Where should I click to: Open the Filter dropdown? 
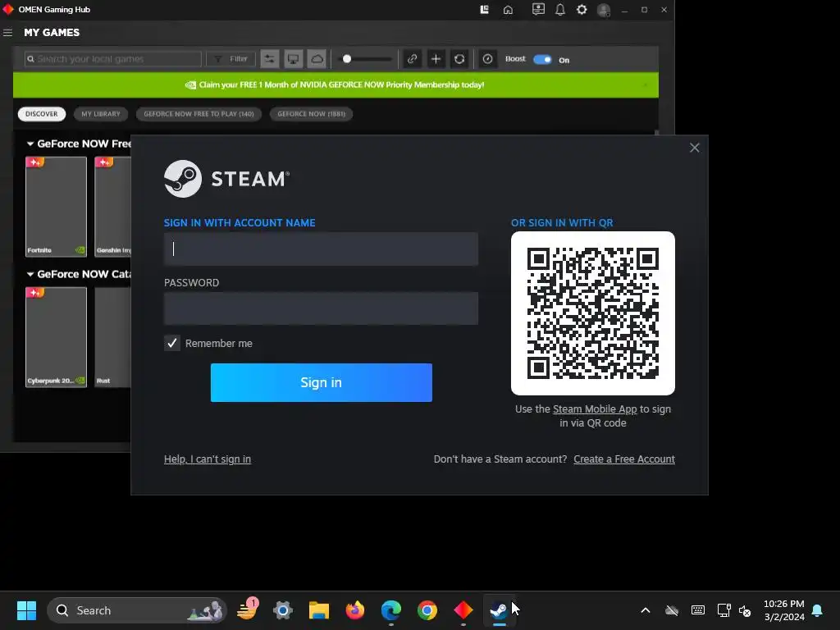pos(231,59)
